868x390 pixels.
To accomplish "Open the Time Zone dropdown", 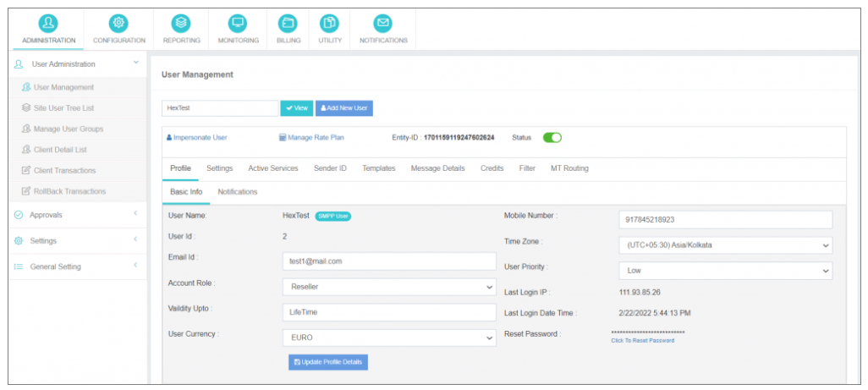I will coord(725,245).
